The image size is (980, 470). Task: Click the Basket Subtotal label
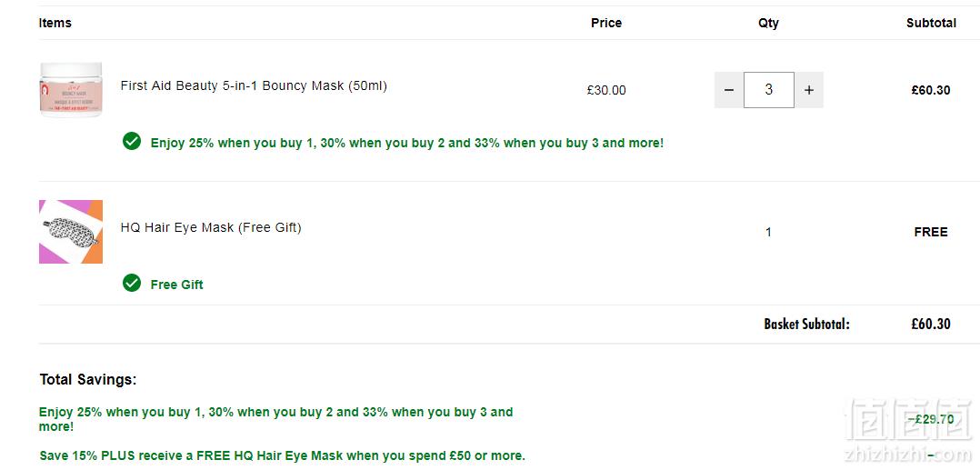pyautogui.click(x=807, y=324)
